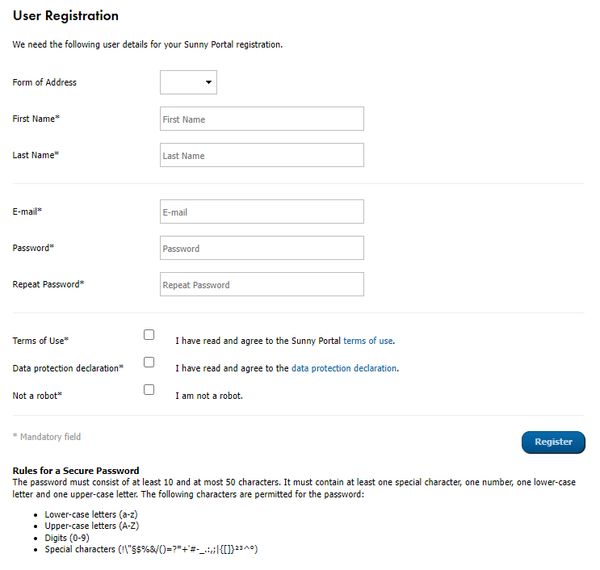Click the Rules for a Secure Password heading

tap(75, 471)
